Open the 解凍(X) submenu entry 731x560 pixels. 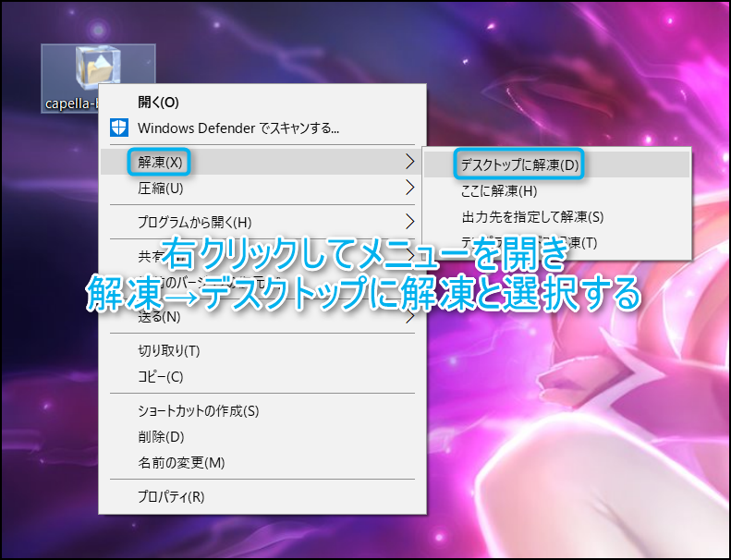pyautogui.click(x=161, y=162)
